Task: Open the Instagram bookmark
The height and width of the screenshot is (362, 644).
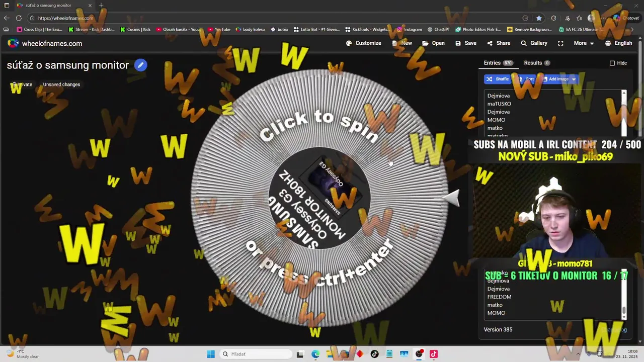Action: (x=409, y=30)
